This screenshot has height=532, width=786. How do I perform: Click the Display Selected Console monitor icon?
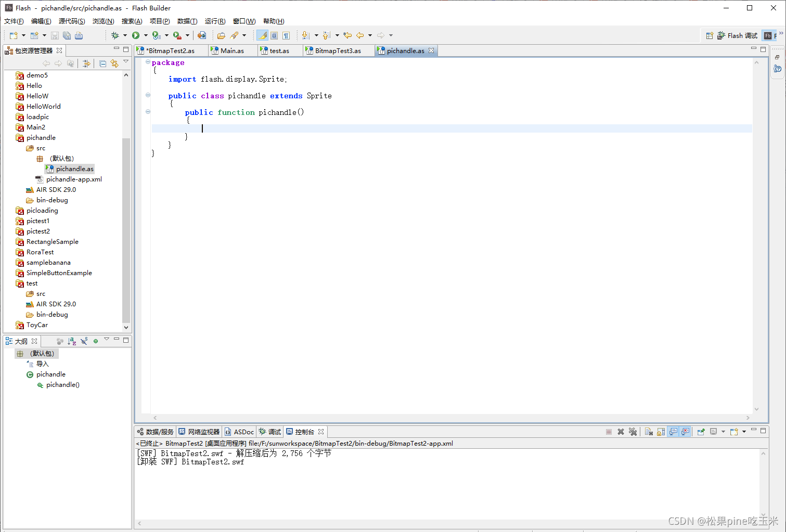click(x=714, y=432)
